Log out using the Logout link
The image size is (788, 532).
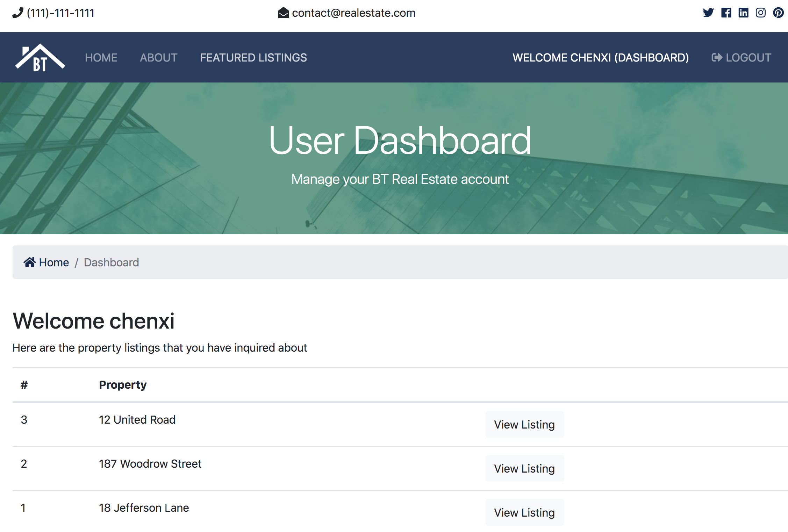(741, 58)
